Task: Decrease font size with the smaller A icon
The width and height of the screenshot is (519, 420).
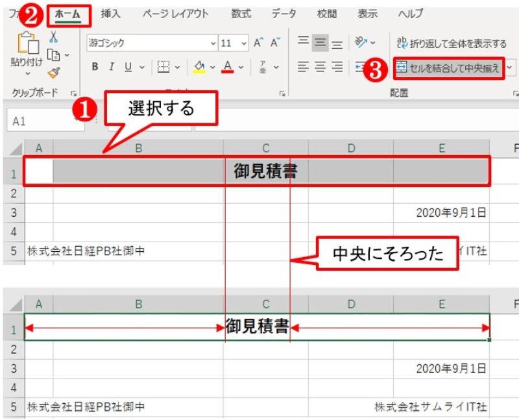Action: pyautogui.click(x=275, y=43)
